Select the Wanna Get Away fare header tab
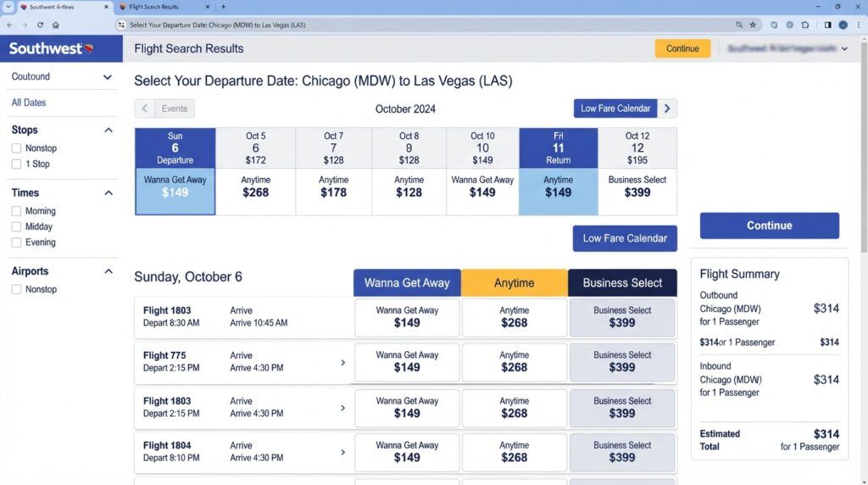The height and width of the screenshot is (485, 868). tap(407, 283)
